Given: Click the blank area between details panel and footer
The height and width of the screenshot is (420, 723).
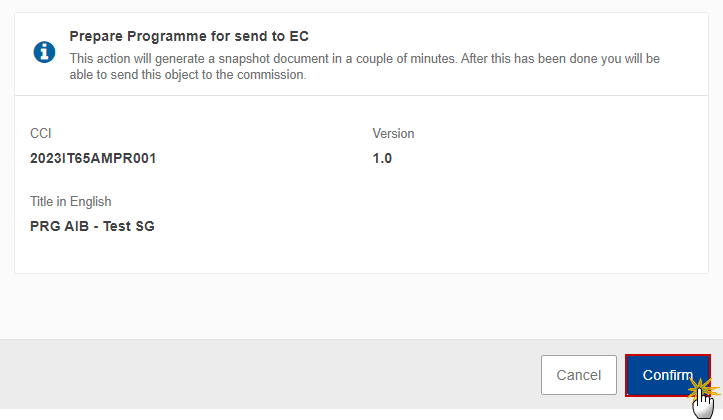Looking at the screenshot, I should point(362,307).
